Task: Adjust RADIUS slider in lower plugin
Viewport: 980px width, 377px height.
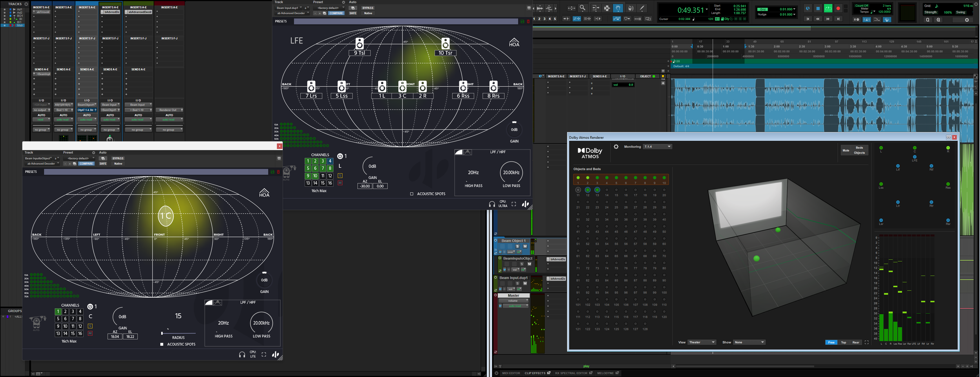Action: click(178, 333)
